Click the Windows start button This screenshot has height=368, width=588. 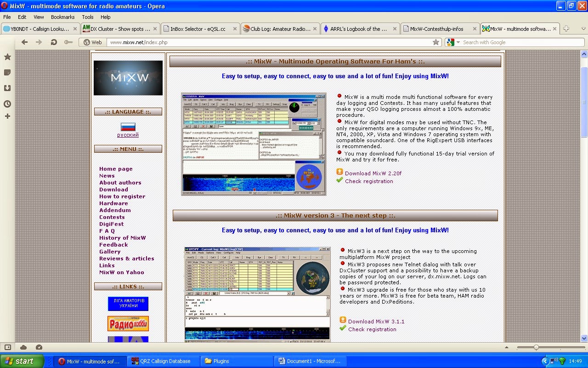point(22,361)
